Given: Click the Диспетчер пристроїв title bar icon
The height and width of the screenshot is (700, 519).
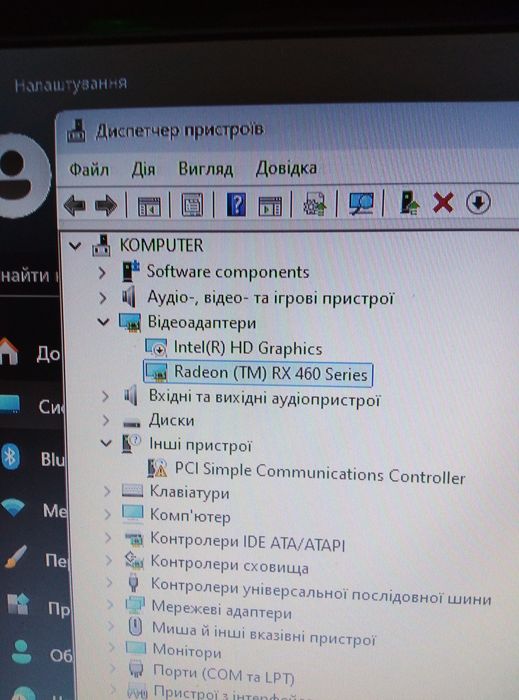Looking at the screenshot, I should point(76,131).
